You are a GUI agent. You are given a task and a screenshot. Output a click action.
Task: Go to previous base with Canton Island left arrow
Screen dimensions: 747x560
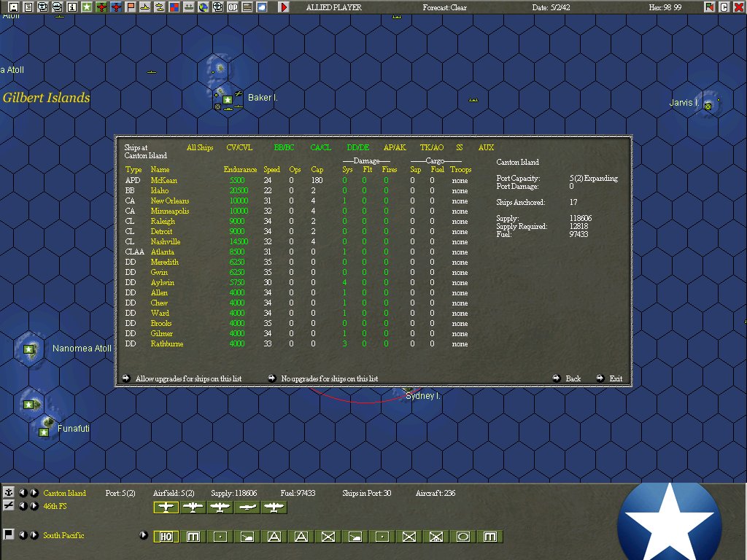click(x=23, y=492)
